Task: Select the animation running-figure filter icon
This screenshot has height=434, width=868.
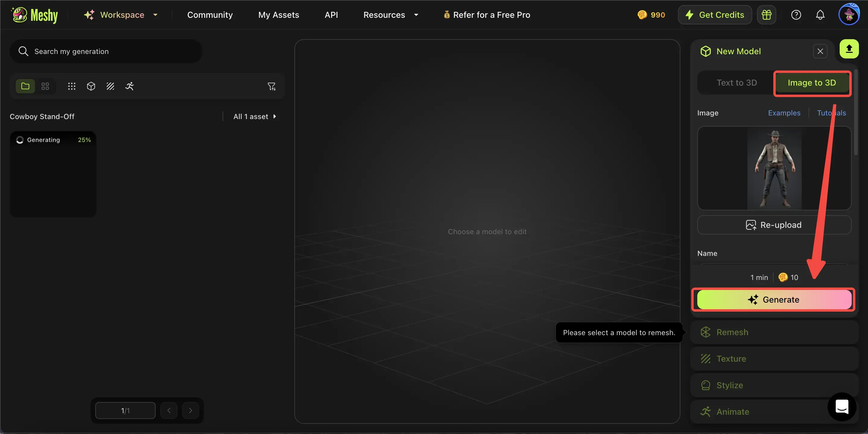Action: (x=129, y=86)
